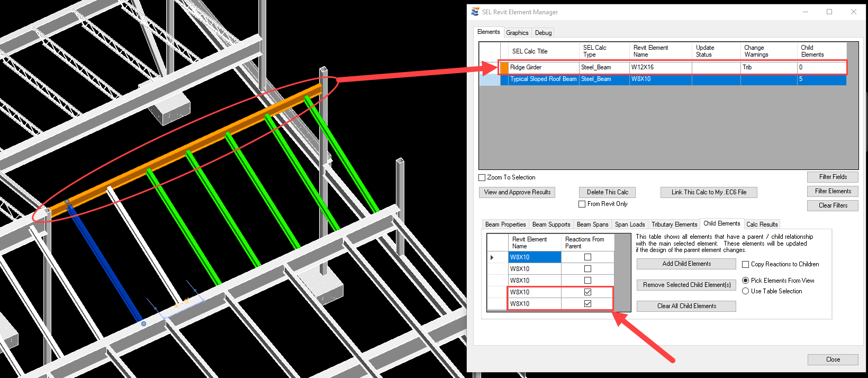Viewport: 868px width, 378px height.
Task: Check Copy Reactions to Children
Action: pyautogui.click(x=745, y=264)
